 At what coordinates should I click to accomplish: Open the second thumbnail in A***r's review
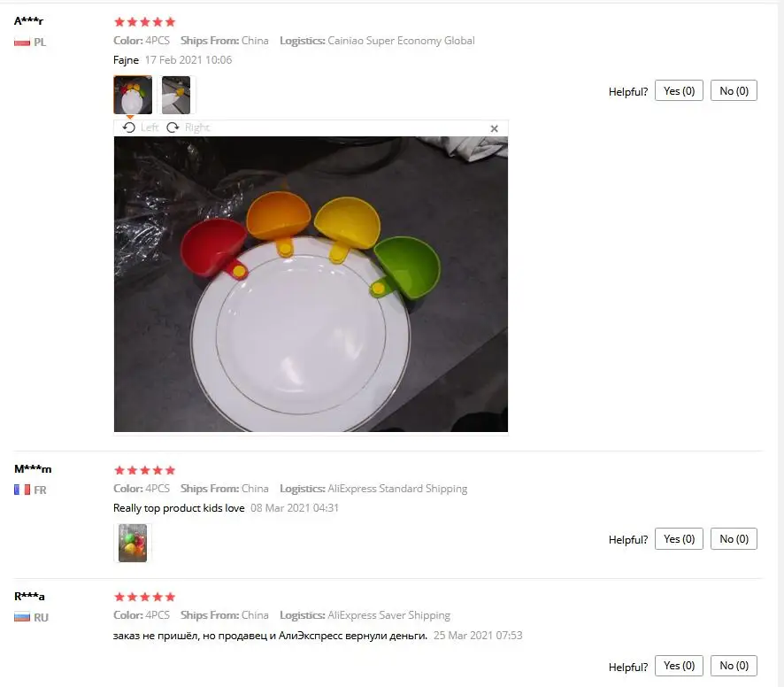(176, 95)
